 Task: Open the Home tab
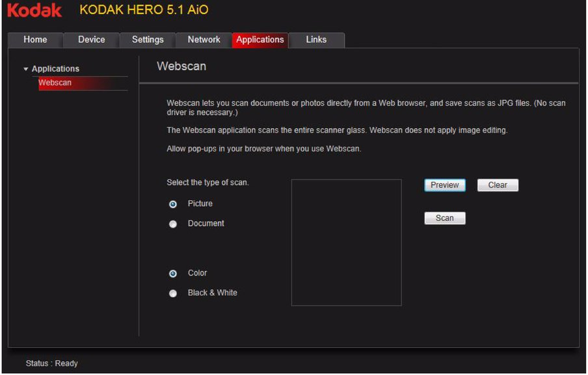click(35, 40)
